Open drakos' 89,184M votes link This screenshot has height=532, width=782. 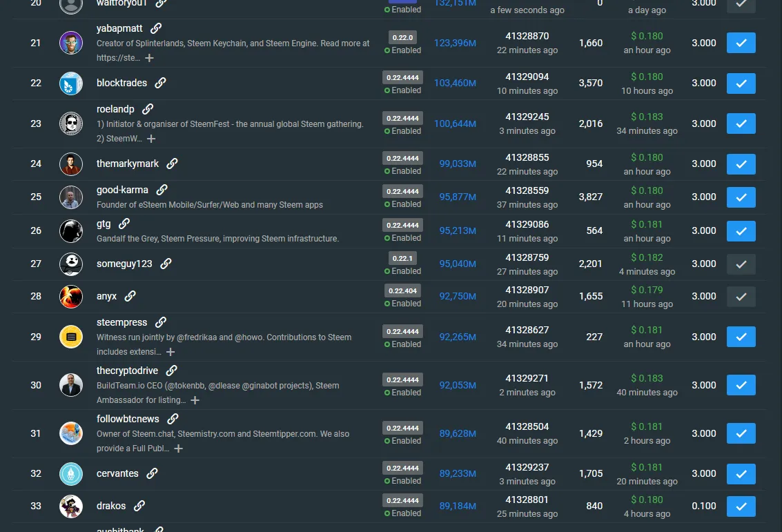coord(458,506)
